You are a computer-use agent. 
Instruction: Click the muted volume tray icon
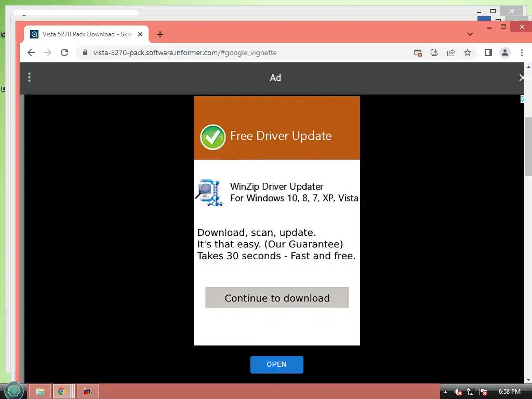click(458, 392)
